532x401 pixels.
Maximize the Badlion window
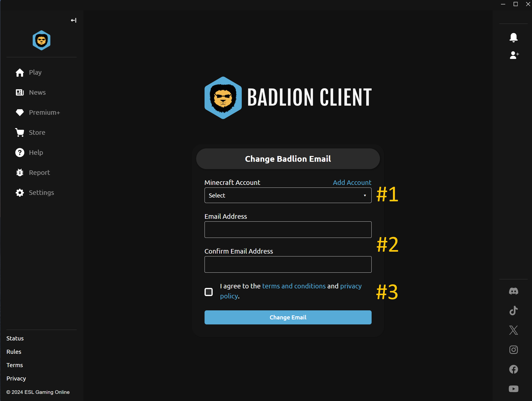pyautogui.click(x=516, y=4)
